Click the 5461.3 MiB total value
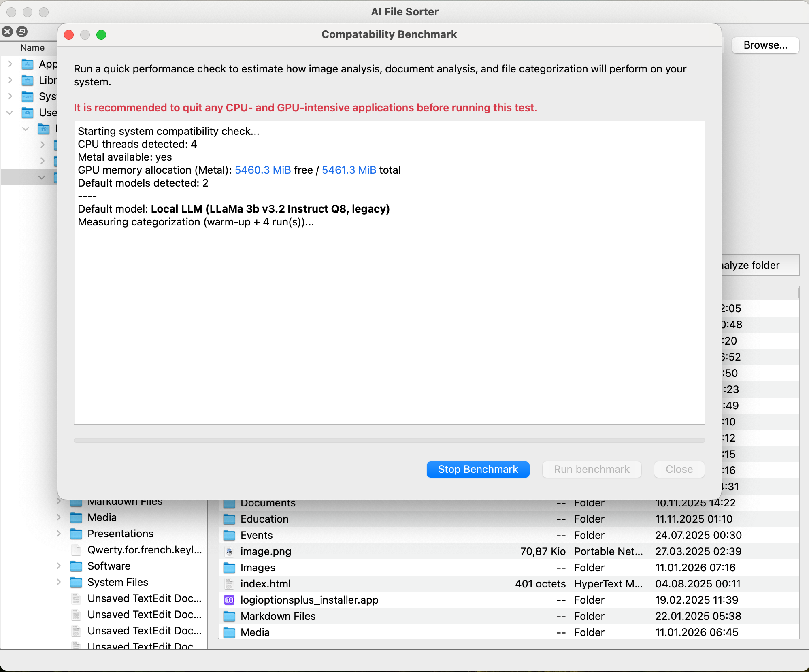809x672 pixels. point(349,170)
